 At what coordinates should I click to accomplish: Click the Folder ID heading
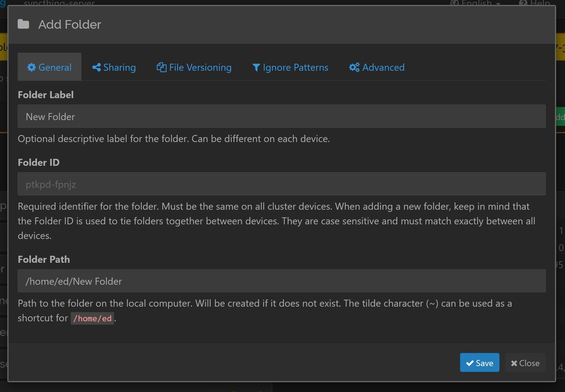(39, 162)
